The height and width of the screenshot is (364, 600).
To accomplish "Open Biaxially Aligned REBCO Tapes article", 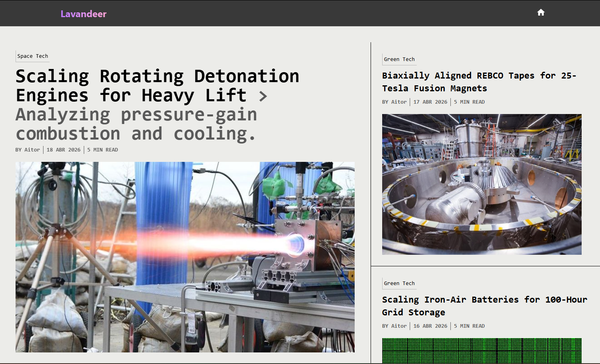I will coord(479,82).
